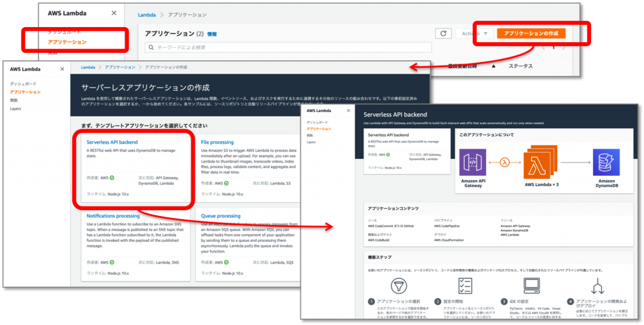Click the Lambda breadcrumb in application creation window

(88, 67)
